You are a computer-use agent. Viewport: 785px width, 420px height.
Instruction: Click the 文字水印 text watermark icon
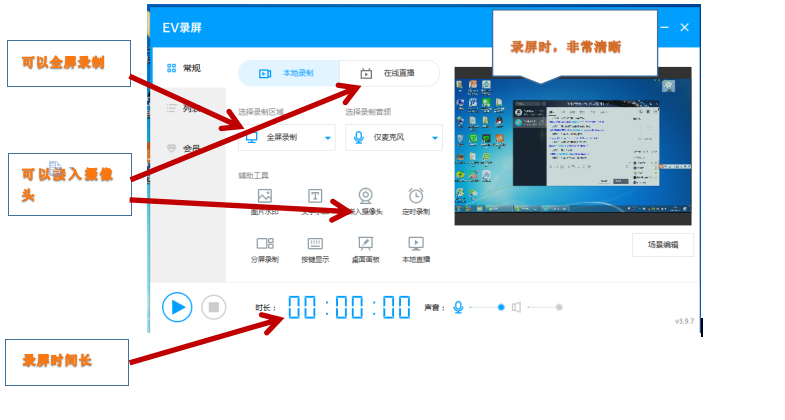coord(315,196)
